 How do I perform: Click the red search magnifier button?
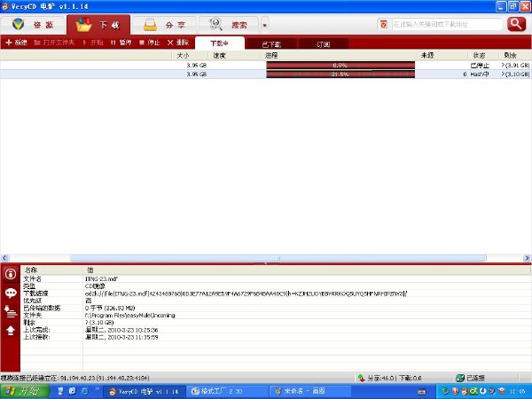pos(516,24)
